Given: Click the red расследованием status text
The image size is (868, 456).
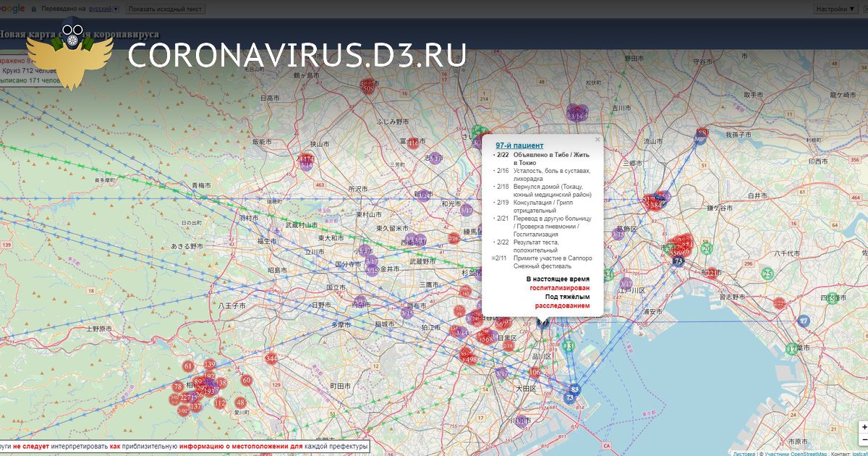Looking at the screenshot, I should click(x=562, y=305).
